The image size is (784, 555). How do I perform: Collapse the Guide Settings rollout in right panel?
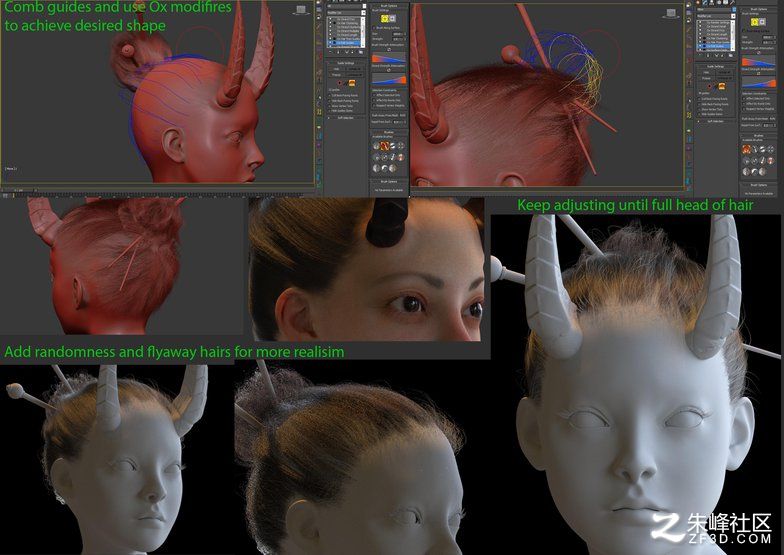click(x=716, y=66)
